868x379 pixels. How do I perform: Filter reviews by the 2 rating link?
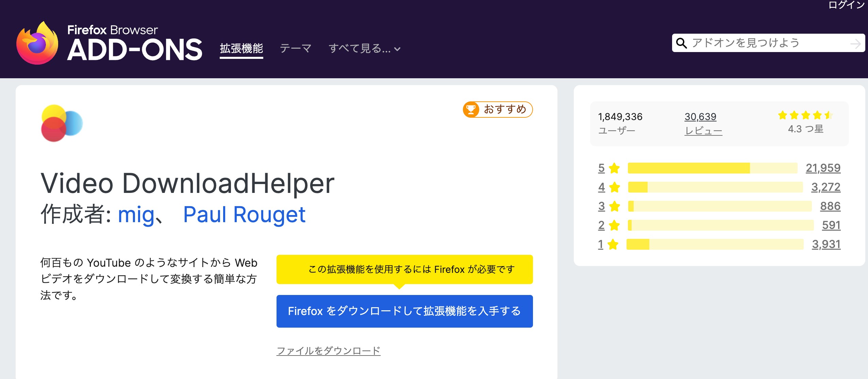point(601,225)
